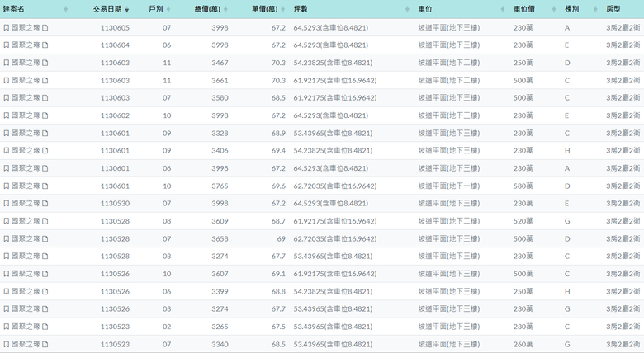The image size is (644, 353).
Task: Open the document icon on the 1130602 row
Action: (45, 115)
